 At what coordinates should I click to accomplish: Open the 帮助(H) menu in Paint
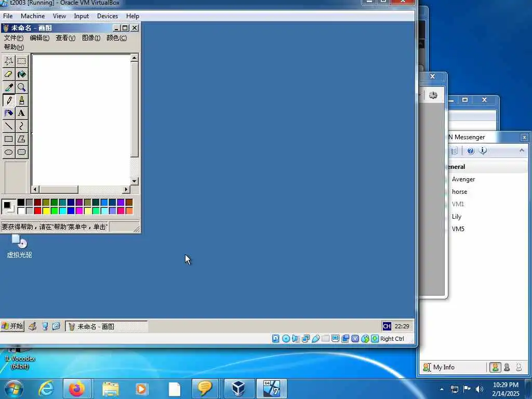coord(14,47)
